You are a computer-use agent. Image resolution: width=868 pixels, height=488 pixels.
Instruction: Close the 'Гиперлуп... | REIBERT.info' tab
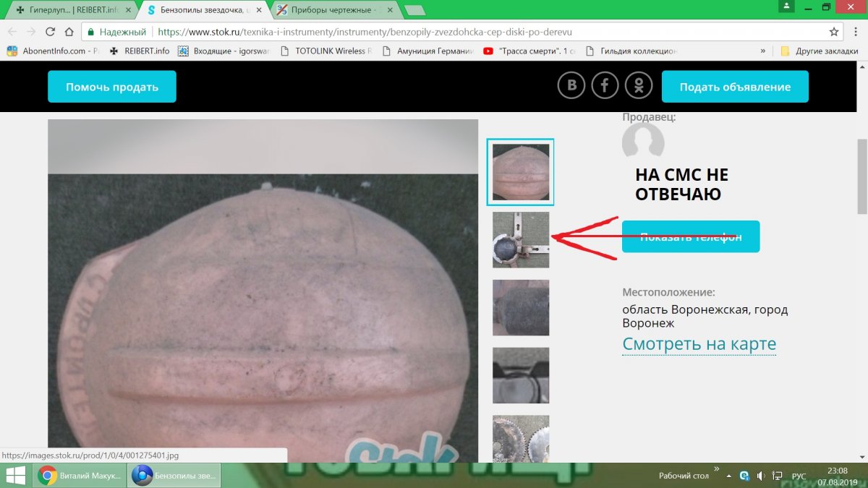tap(128, 10)
